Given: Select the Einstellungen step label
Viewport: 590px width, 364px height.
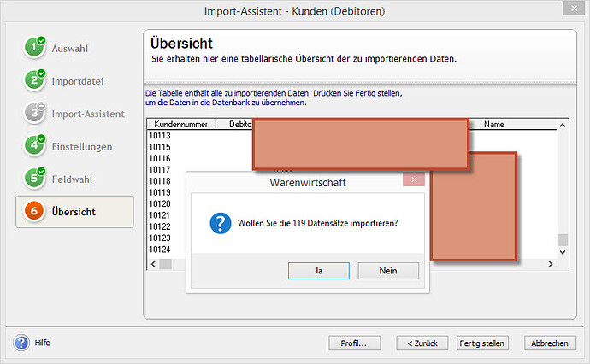Looking at the screenshot, I should [82, 147].
